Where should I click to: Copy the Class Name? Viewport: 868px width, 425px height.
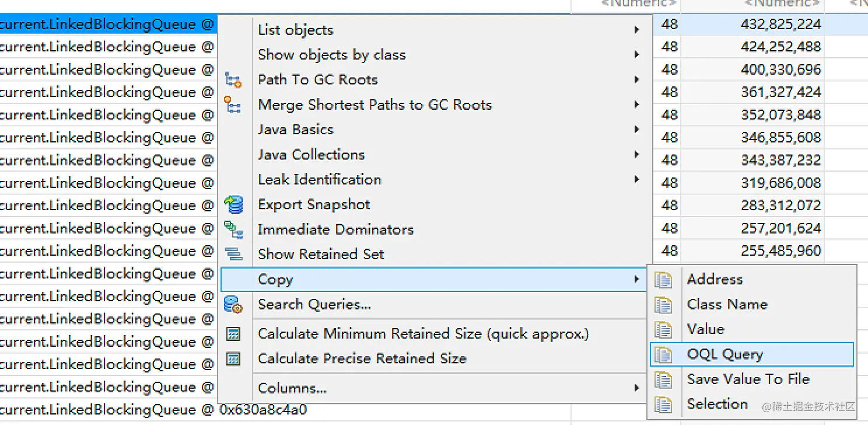click(x=751, y=305)
